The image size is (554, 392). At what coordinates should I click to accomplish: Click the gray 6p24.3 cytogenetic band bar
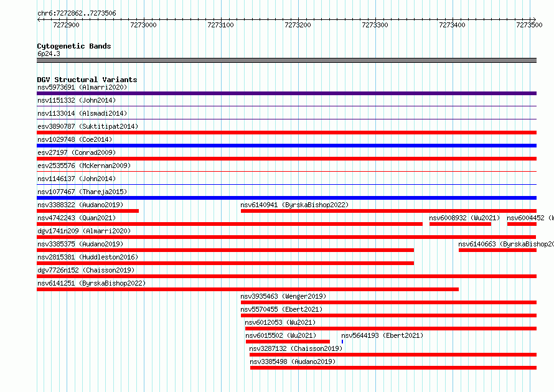tap(286, 60)
